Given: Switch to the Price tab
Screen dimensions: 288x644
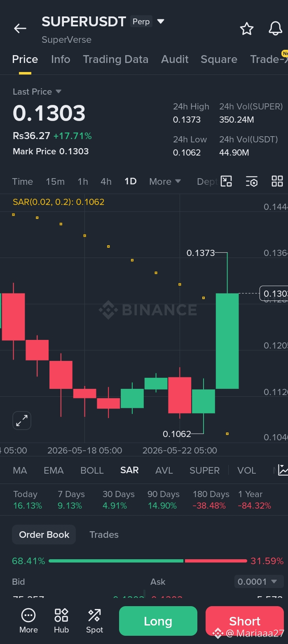Looking at the screenshot, I should [25, 59].
